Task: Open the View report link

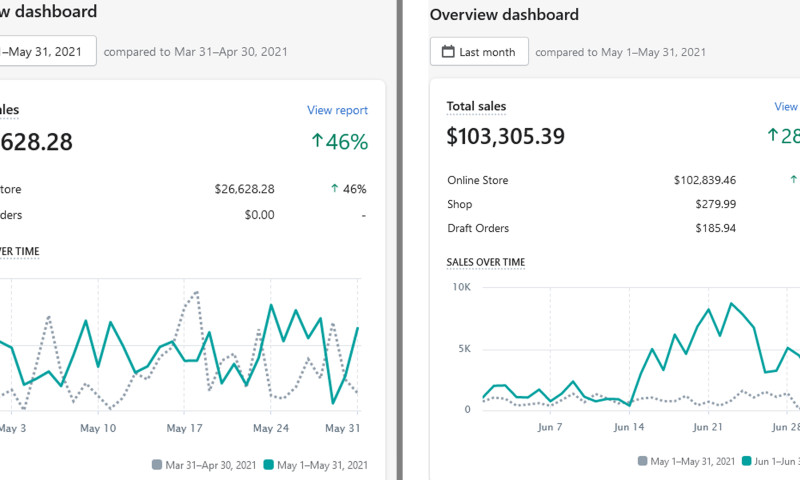Action: (337, 110)
